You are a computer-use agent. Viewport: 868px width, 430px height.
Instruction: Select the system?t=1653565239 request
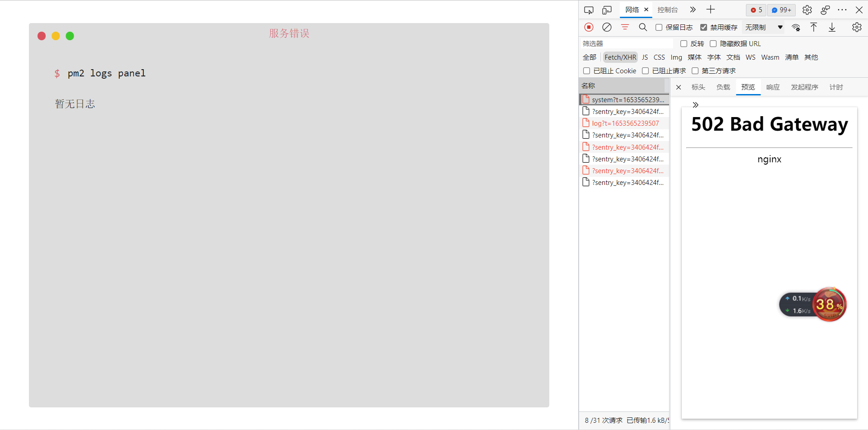(x=624, y=99)
